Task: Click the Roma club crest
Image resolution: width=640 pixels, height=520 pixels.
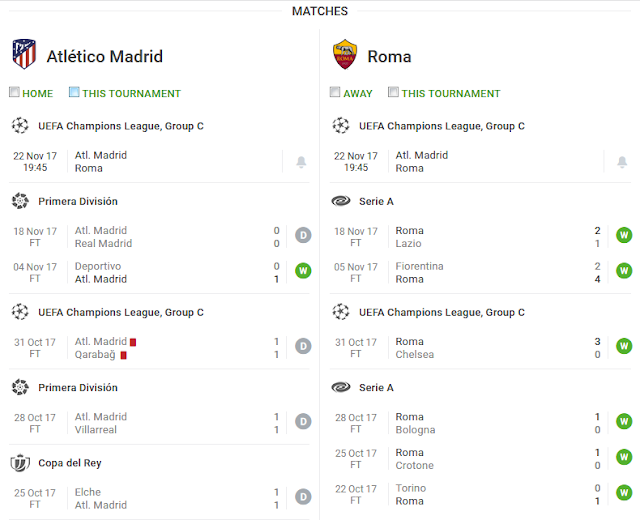Action: point(345,54)
